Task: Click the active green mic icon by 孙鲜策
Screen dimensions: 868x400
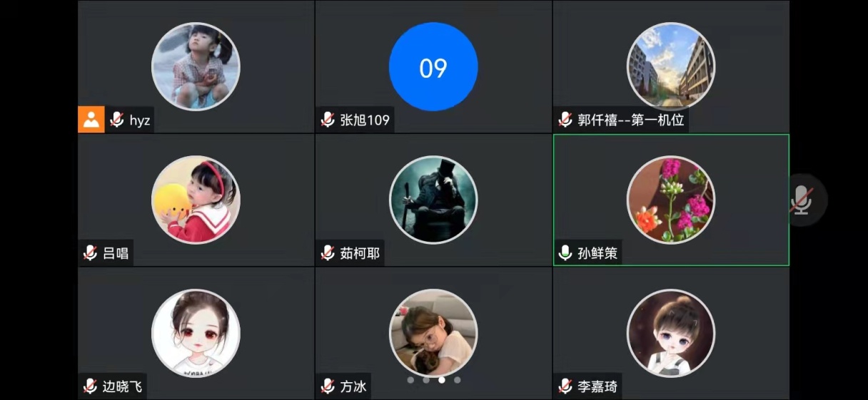Action: 565,253
